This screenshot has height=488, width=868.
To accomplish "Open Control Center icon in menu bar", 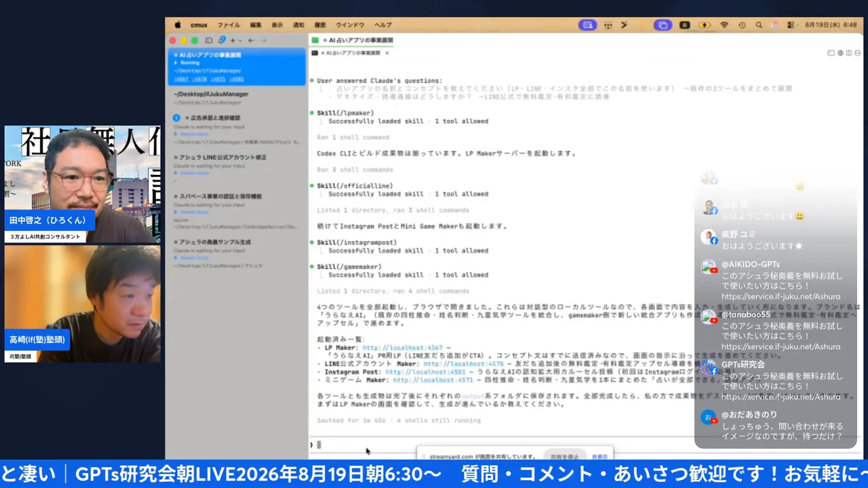I will (791, 25).
